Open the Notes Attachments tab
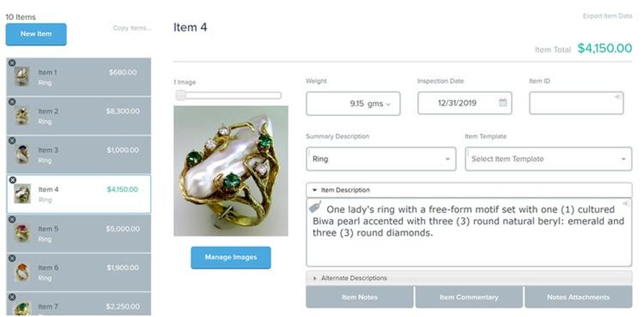 tap(578, 297)
